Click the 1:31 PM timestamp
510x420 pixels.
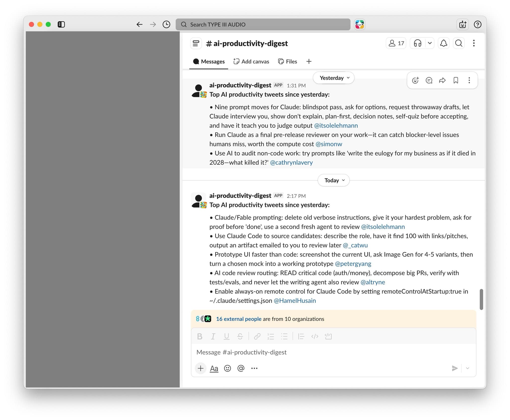coord(296,86)
